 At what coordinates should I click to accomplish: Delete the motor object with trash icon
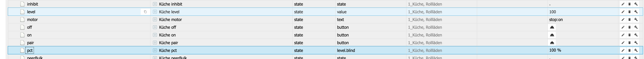click(x=629, y=19)
